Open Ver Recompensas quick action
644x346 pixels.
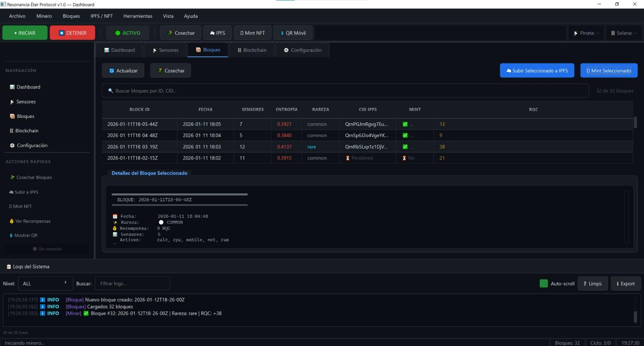pyautogui.click(x=33, y=221)
